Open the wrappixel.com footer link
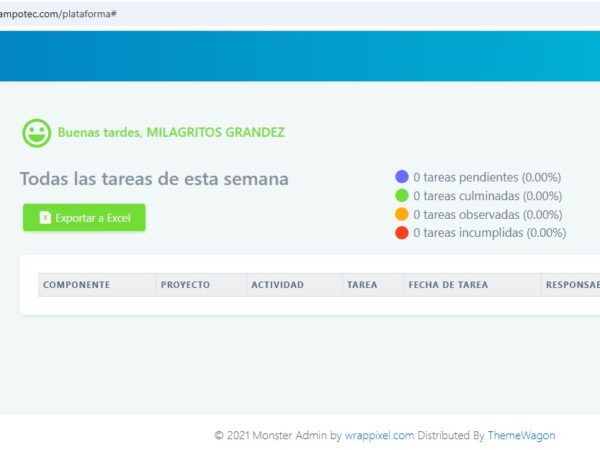 tap(379, 435)
